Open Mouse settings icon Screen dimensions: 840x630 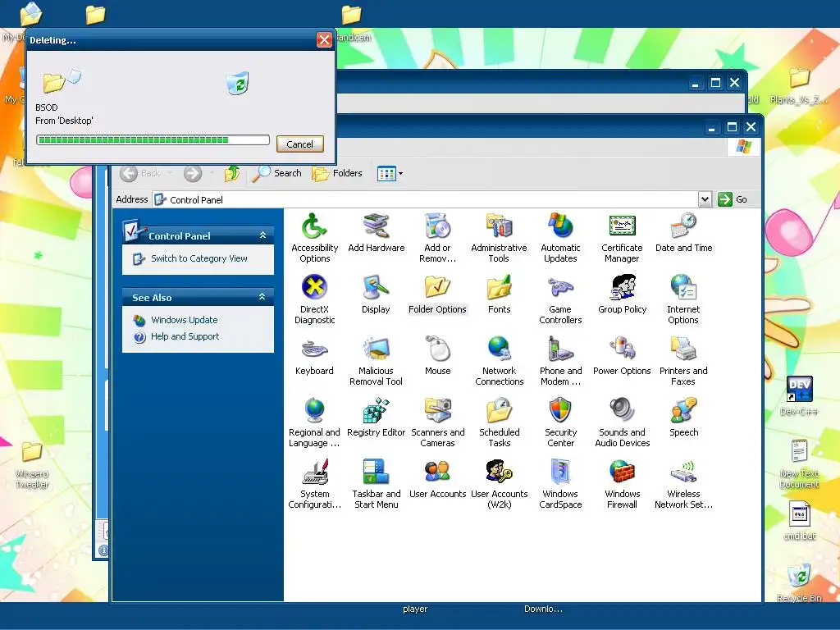click(x=438, y=356)
